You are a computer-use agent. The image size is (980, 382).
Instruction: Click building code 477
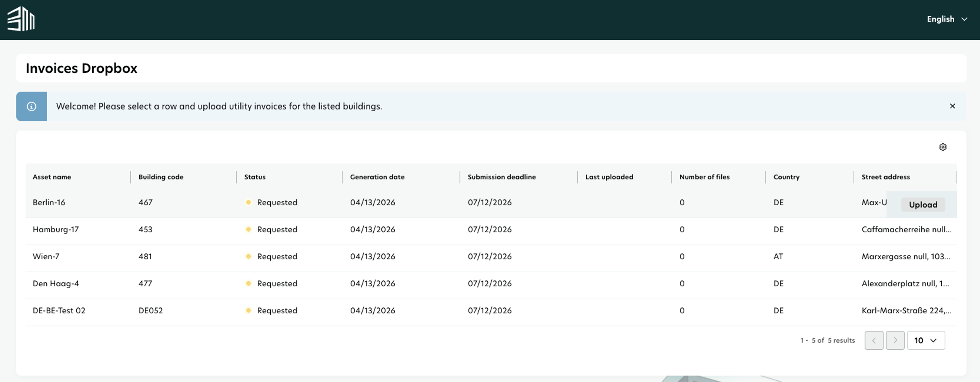pyautogui.click(x=145, y=283)
